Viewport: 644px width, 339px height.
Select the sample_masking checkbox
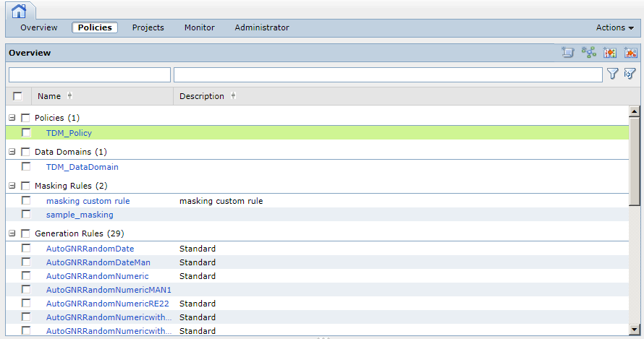[x=26, y=214]
